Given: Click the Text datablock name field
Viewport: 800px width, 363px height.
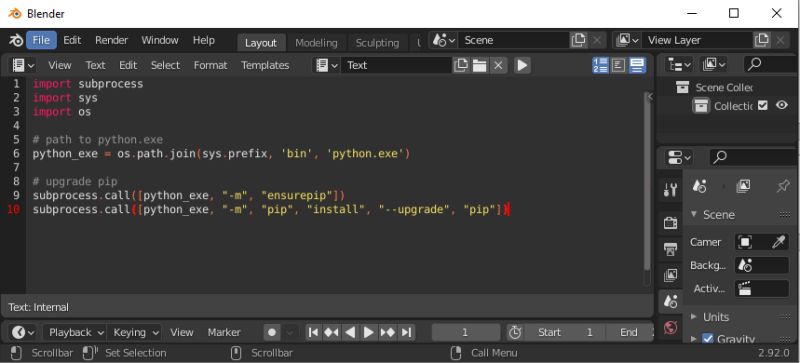Looking at the screenshot, I should [396, 65].
